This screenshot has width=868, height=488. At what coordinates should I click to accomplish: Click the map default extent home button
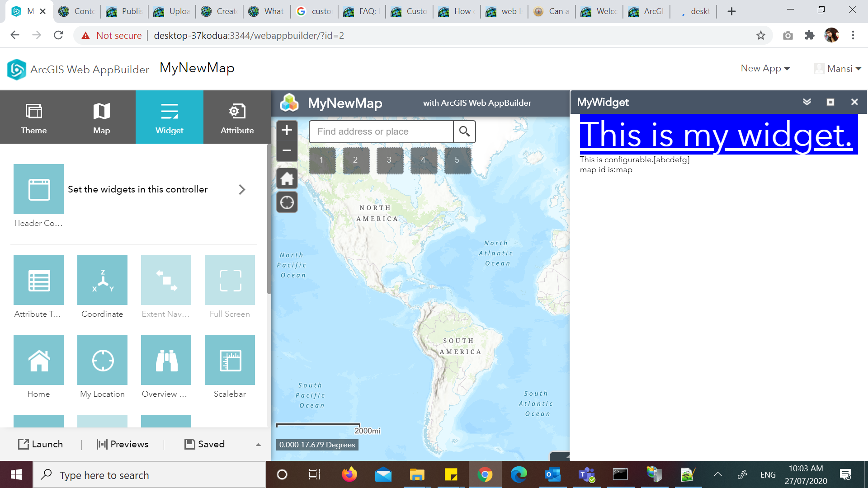[x=287, y=178]
